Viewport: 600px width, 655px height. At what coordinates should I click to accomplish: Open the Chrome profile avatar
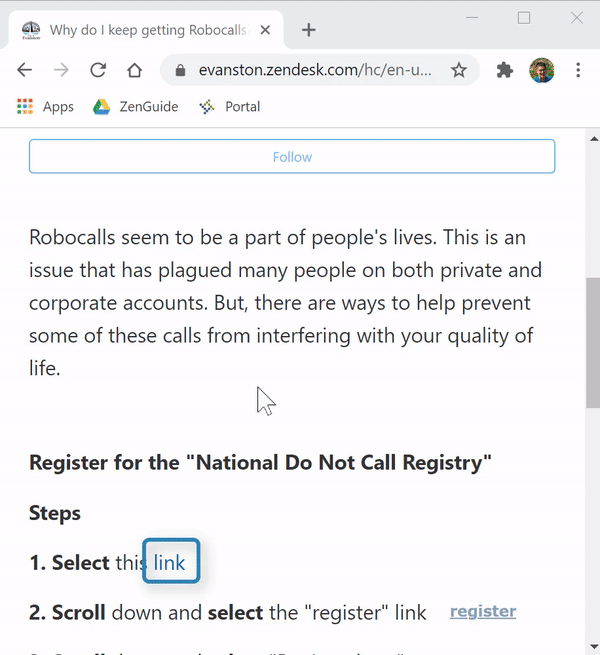coord(542,70)
